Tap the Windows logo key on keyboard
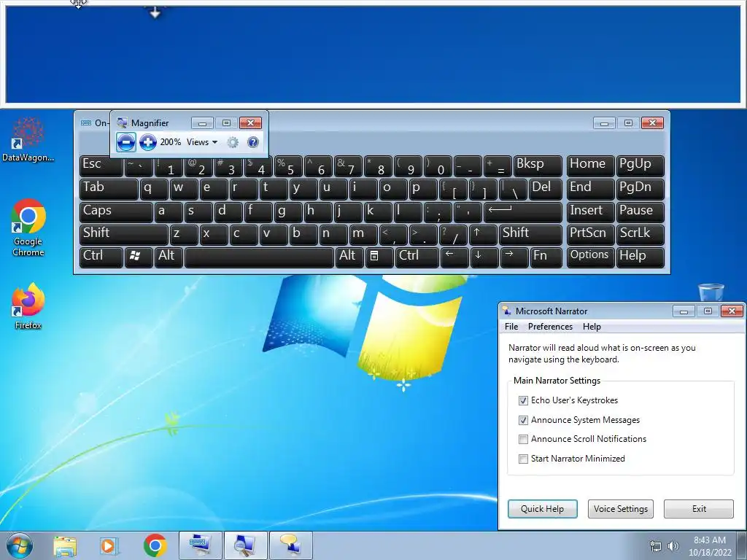The image size is (747, 560). 138,257
